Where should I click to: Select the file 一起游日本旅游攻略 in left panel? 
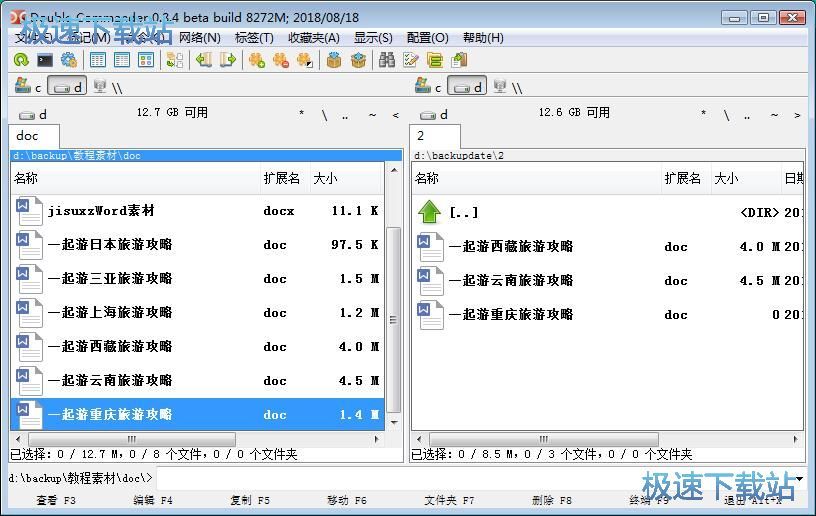coord(110,245)
